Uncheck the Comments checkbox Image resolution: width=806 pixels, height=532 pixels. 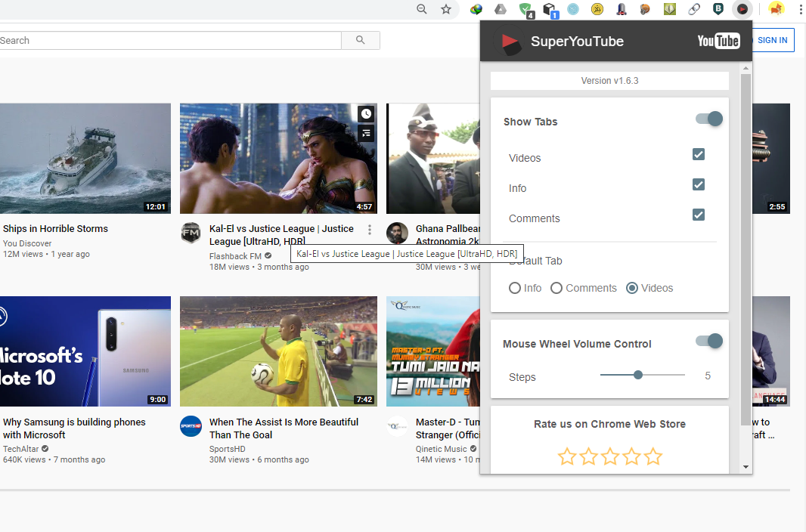pos(699,215)
